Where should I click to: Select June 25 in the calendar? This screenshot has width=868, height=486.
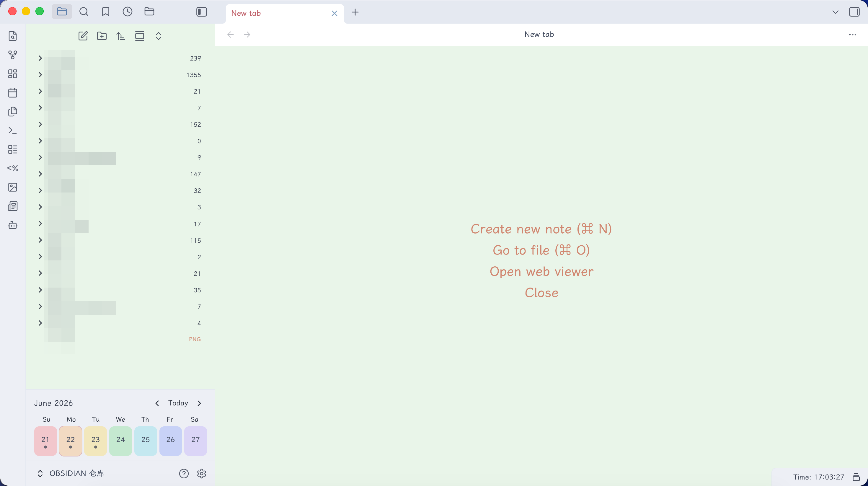(146, 441)
